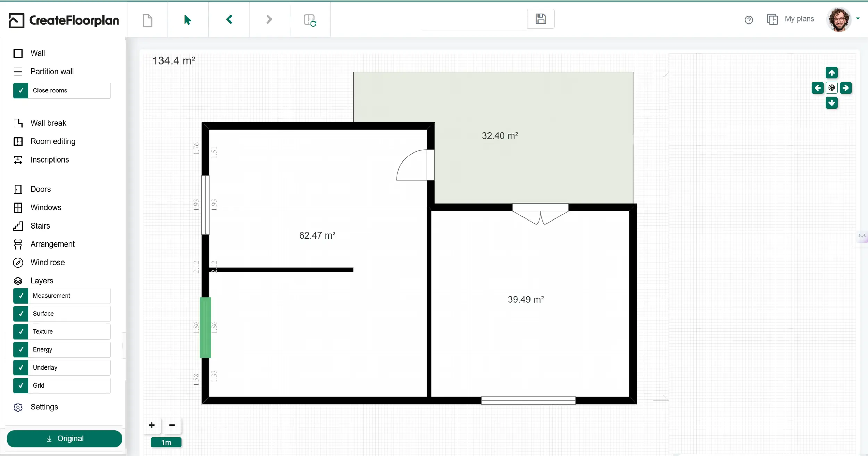Expand the right side panel handle

point(862,236)
